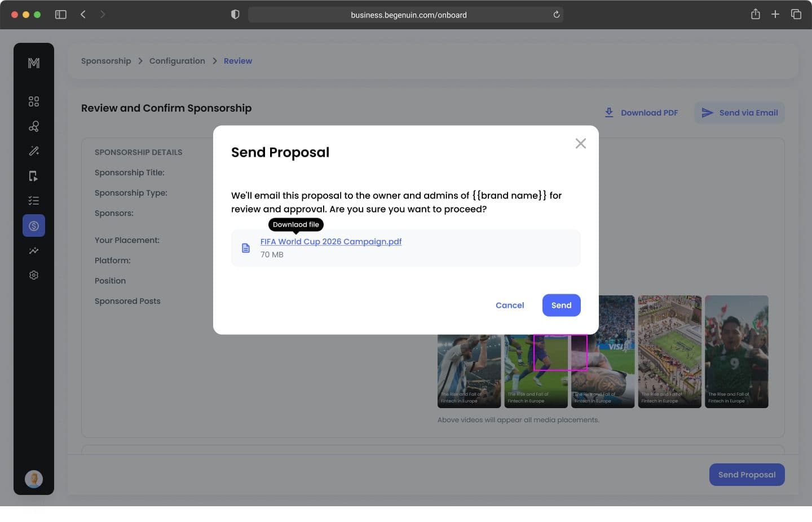Click the Your Placement label
Viewport: 812px width, 522px height.
127,240
